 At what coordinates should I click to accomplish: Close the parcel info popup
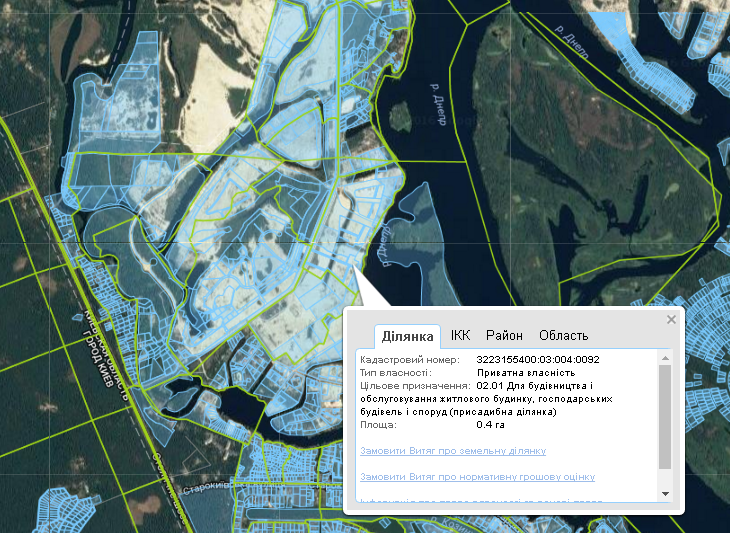671,320
